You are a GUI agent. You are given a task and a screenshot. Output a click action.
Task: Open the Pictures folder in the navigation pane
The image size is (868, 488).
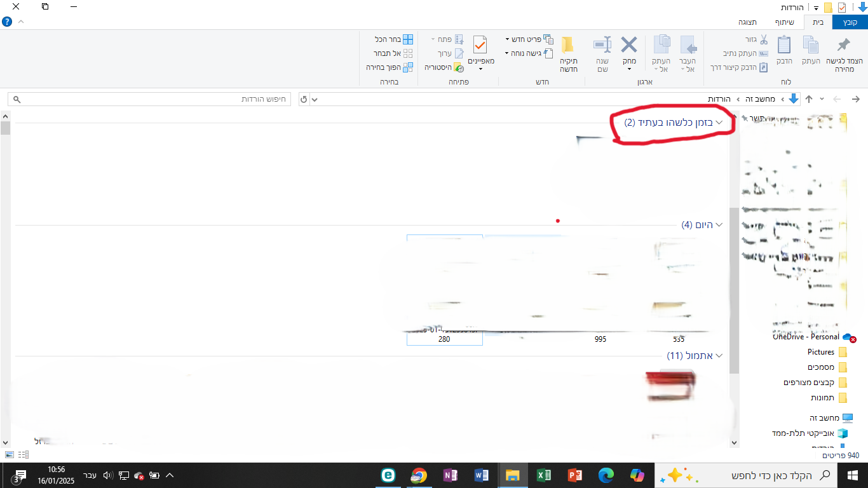(x=827, y=352)
